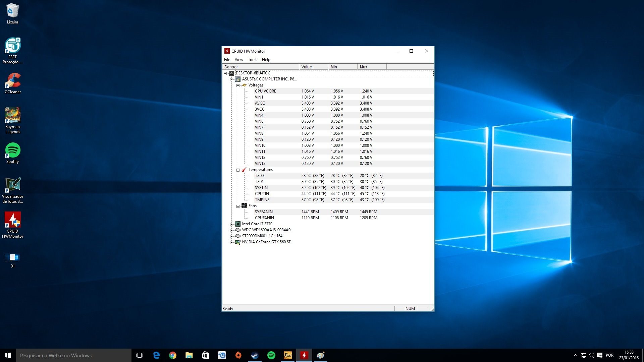Click the POR language indicator
Screen dimensions: 644x362
[x=610, y=355]
